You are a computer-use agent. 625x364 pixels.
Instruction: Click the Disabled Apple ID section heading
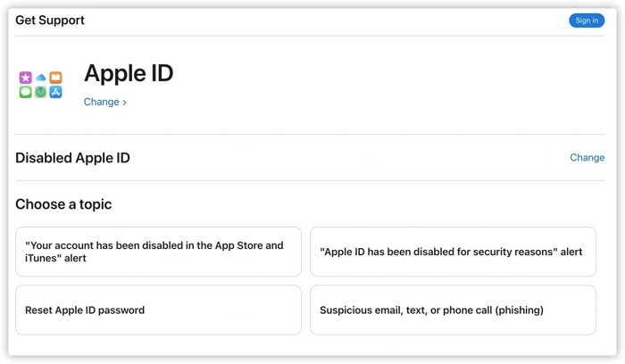point(72,158)
